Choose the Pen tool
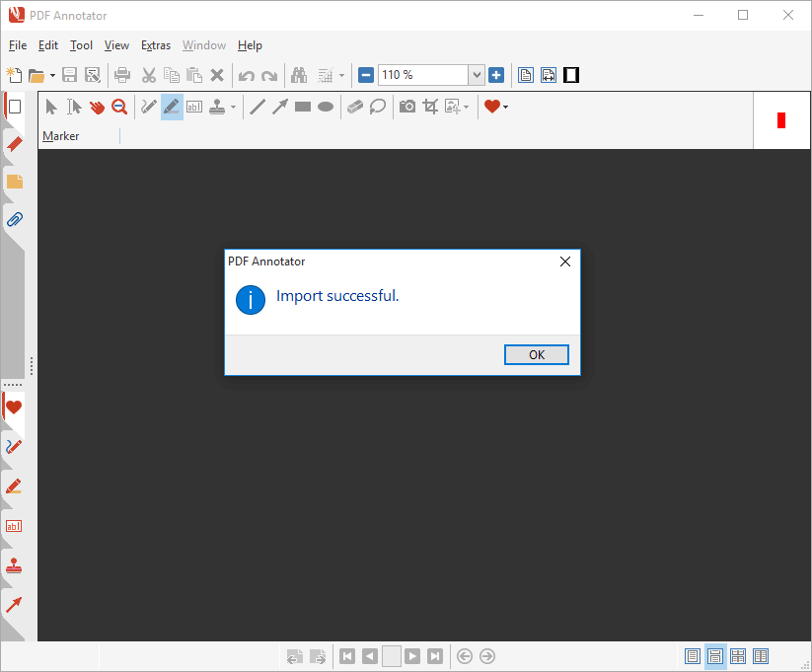This screenshot has width=812, height=672. point(149,107)
